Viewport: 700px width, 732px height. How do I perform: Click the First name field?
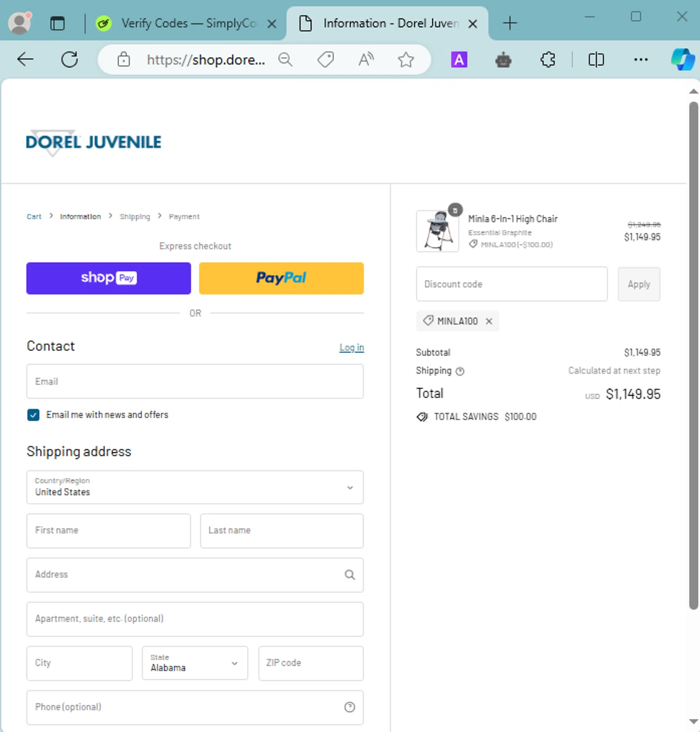pyautogui.click(x=108, y=530)
